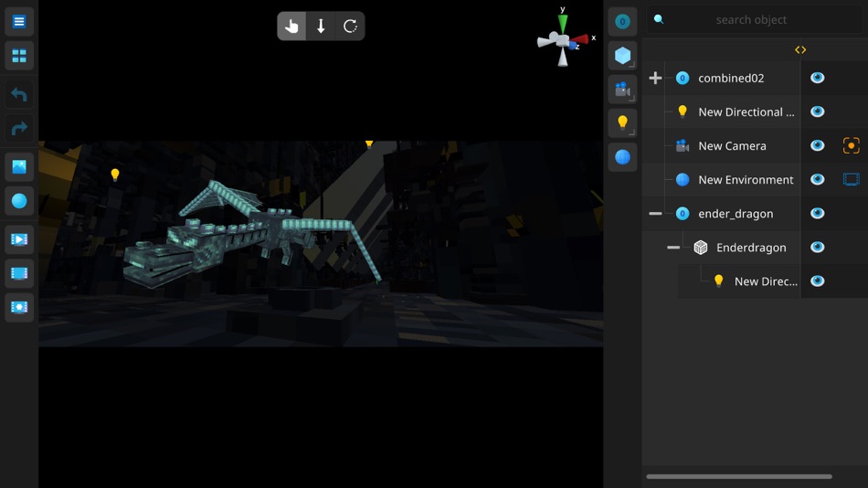
Task: Click the light bulb gizmo in viewport
Action: pos(114,175)
